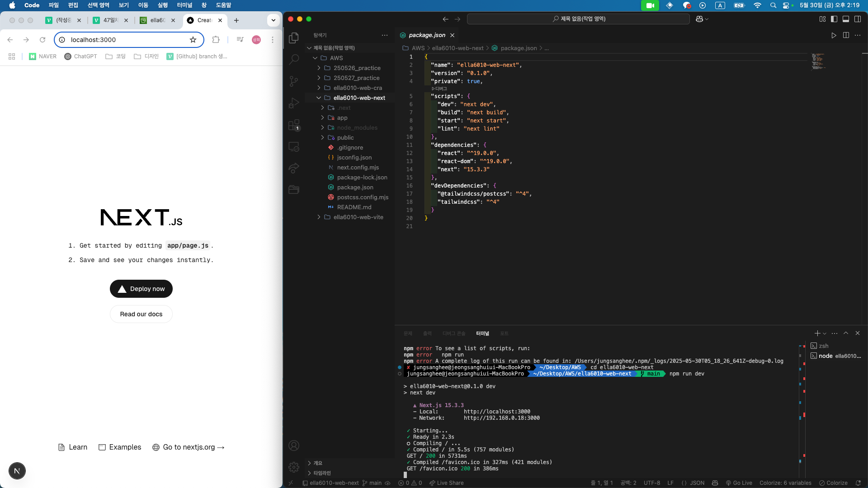
Task: Open the 터미널 menu in menu bar
Action: 184,5
